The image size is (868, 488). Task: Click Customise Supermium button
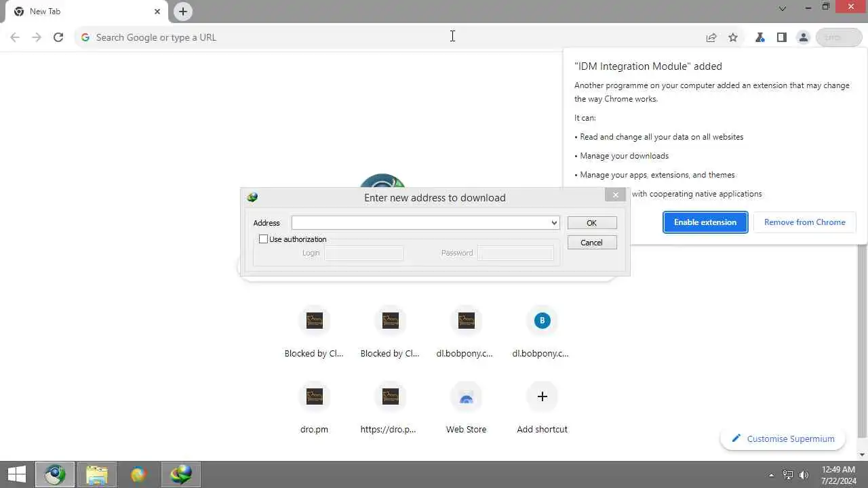point(783,439)
